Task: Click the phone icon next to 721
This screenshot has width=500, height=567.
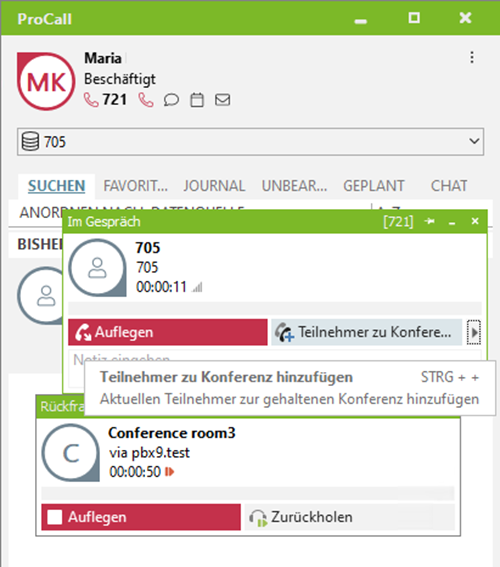Action: pyautogui.click(x=91, y=100)
